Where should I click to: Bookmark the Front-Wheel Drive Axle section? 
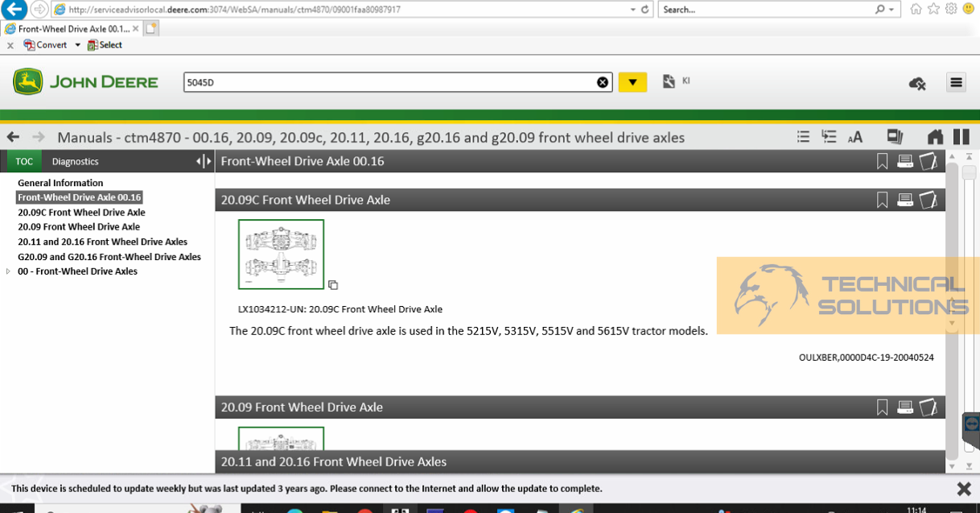pyautogui.click(x=882, y=161)
